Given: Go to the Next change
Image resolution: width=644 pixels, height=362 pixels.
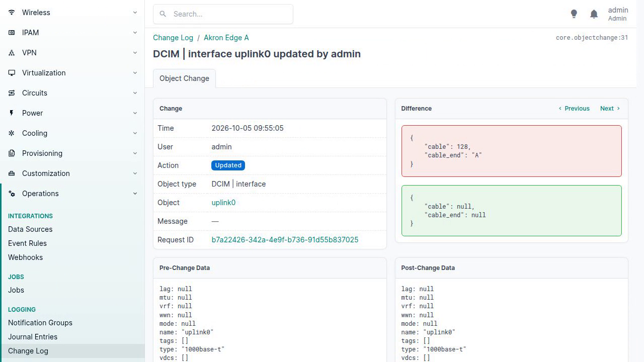Looking at the screenshot, I should tap(610, 109).
